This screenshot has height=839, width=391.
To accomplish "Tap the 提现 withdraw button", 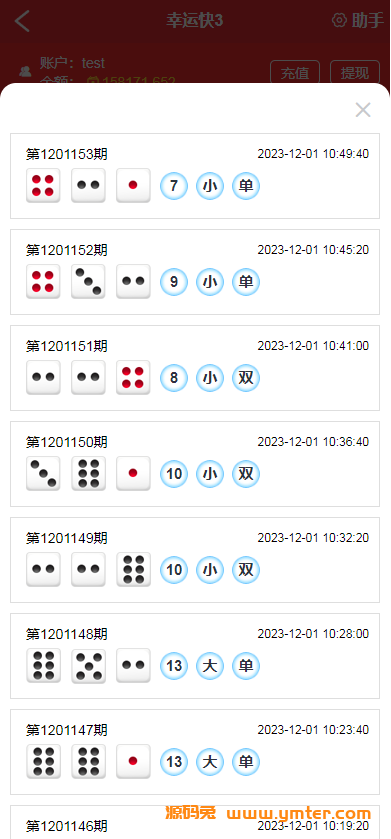I will 355,72.
